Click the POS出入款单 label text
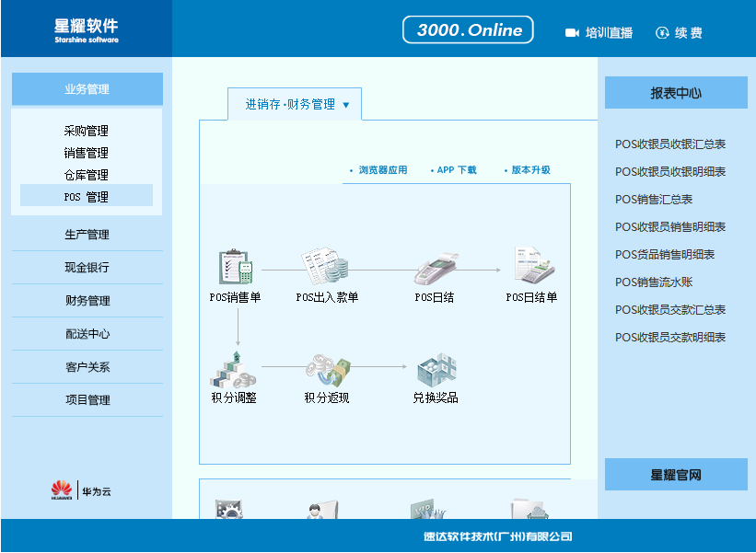This screenshot has width=756, height=553. coord(328,297)
